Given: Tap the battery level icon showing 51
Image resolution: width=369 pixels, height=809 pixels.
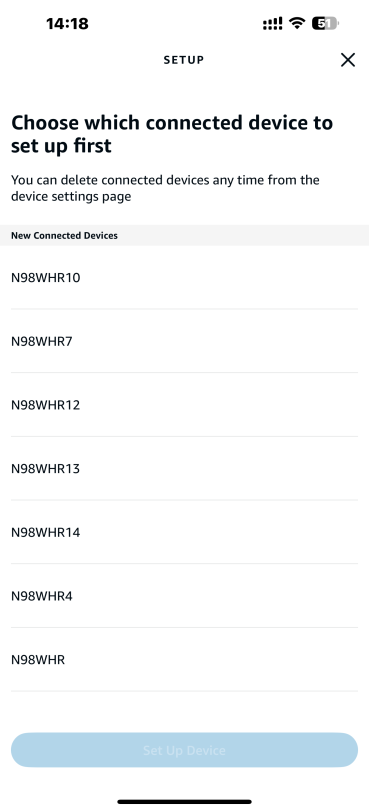Looking at the screenshot, I should 325,23.
